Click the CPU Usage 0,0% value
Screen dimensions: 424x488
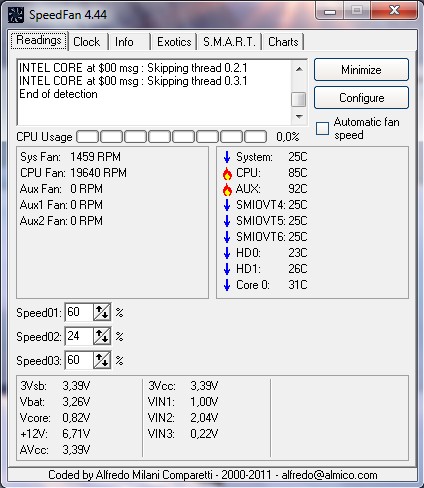coord(288,137)
